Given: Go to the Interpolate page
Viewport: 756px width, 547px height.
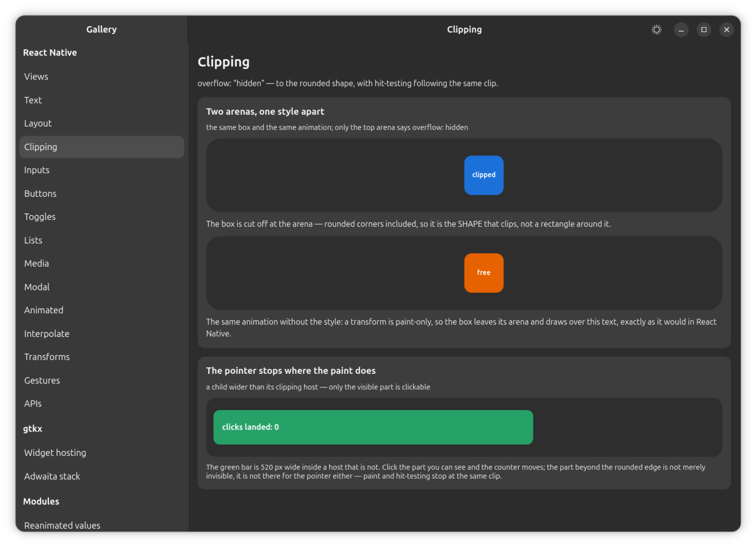Looking at the screenshot, I should pos(102,333).
